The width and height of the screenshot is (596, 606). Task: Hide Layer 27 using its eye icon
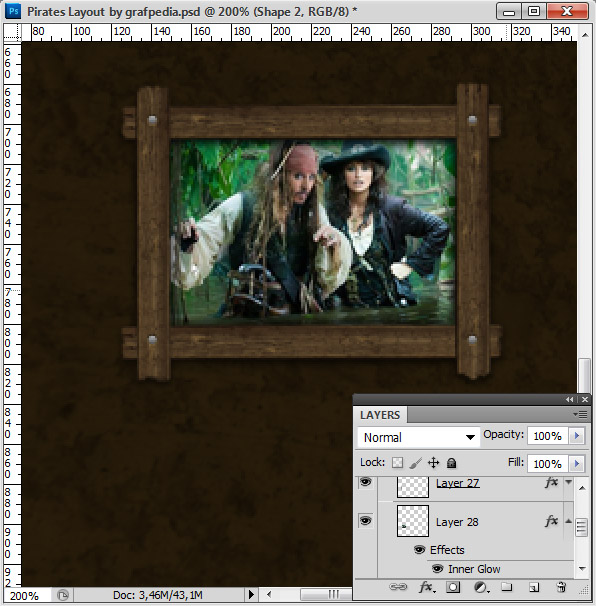[366, 482]
